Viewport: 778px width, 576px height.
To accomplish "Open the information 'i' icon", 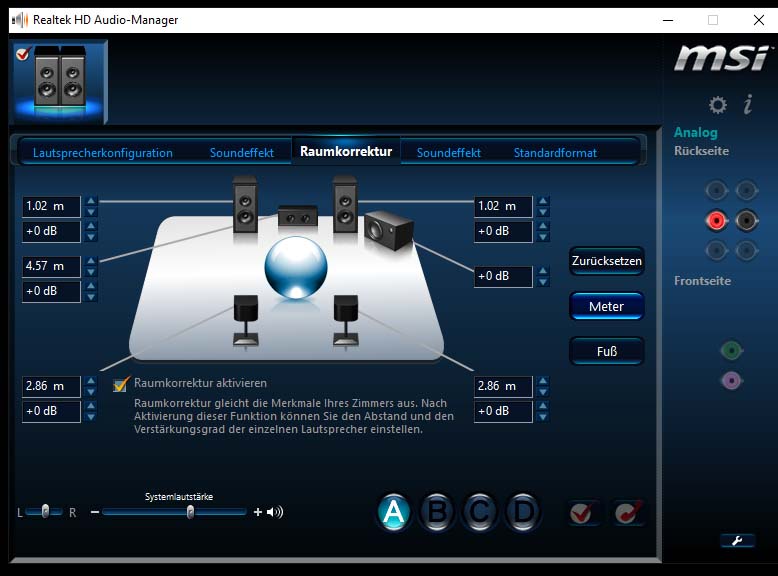I will (x=748, y=104).
